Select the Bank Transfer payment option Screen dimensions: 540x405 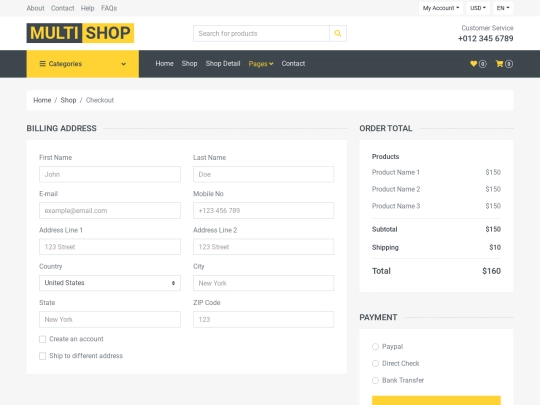(x=375, y=380)
